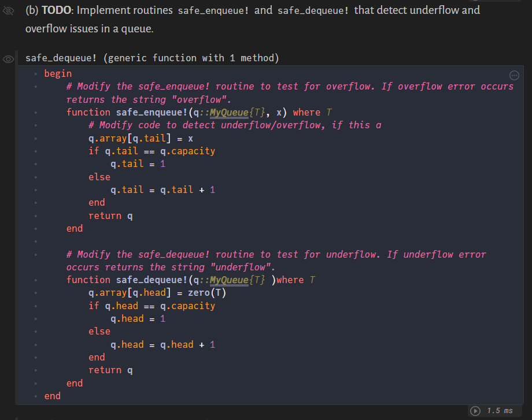Click the line 'q.tail = 1'
Image resolution: width=532 pixels, height=420 pixels.
(138, 164)
